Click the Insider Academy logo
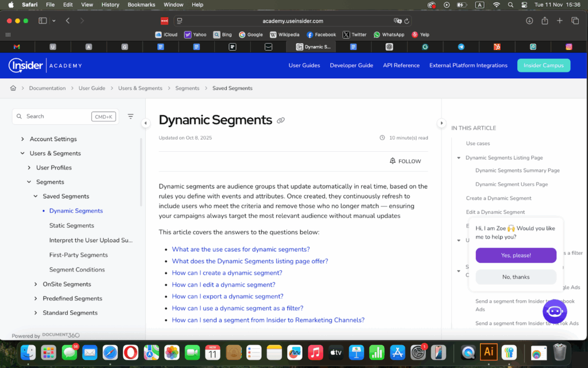 click(x=45, y=66)
